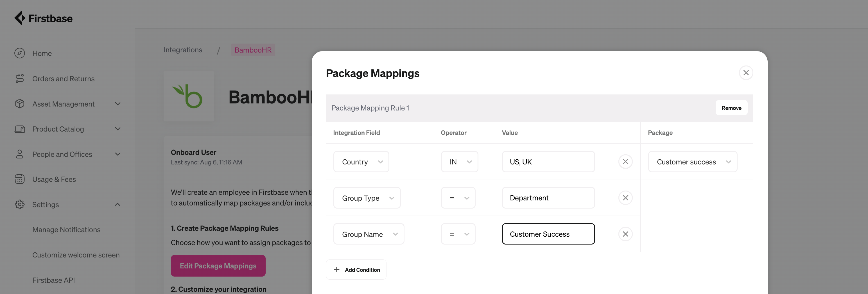Open Customize welcome screen settings item
Screen dimensions: 868x294
tap(76, 255)
